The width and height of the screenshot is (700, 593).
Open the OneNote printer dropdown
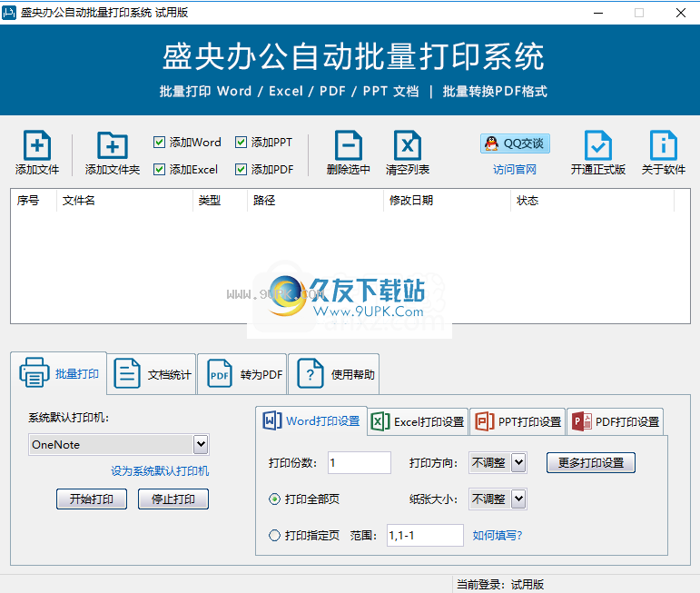click(202, 444)
